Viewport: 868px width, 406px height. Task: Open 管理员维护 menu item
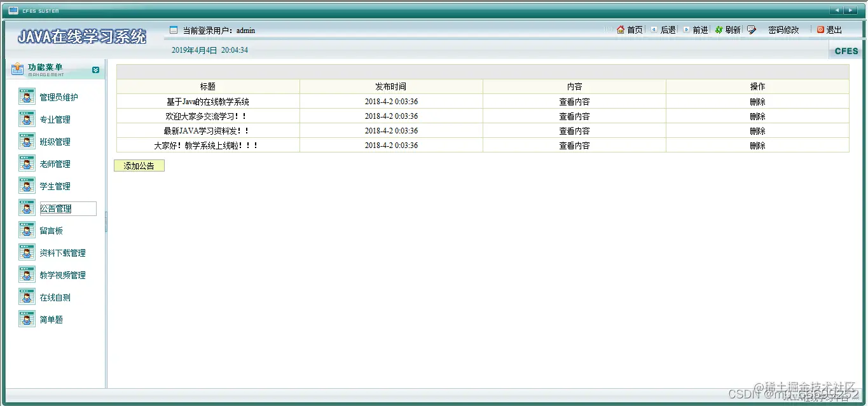click(x=59, y=97)
